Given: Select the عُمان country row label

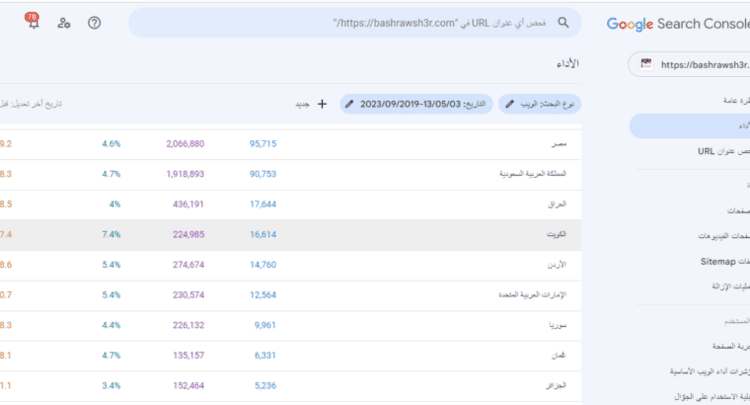Looking at the screenshot, I should [x=558, y=355].
